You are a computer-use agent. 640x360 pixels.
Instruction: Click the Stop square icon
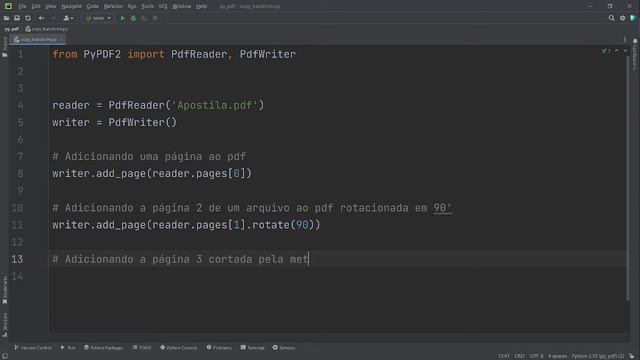click(155, 18)
